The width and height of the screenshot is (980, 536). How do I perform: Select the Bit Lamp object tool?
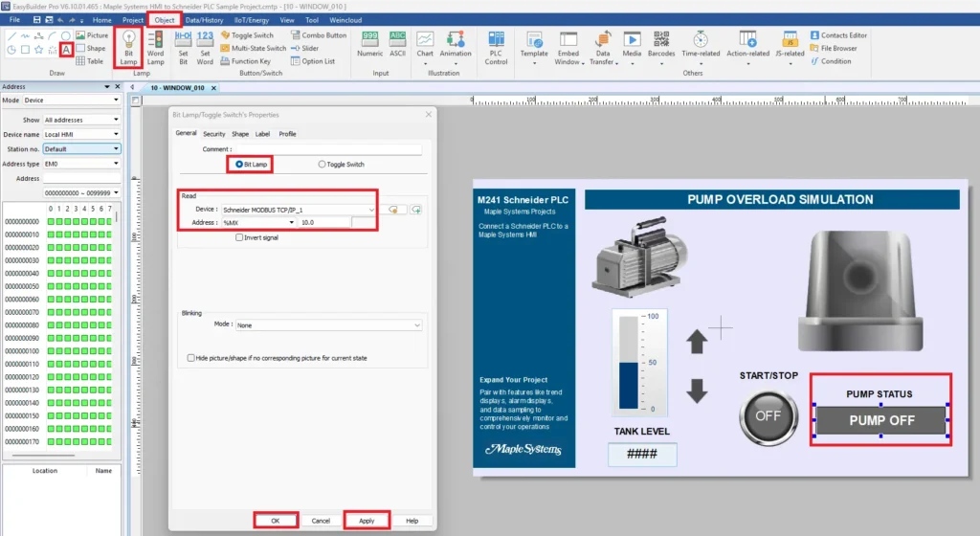tap(128, 48)
